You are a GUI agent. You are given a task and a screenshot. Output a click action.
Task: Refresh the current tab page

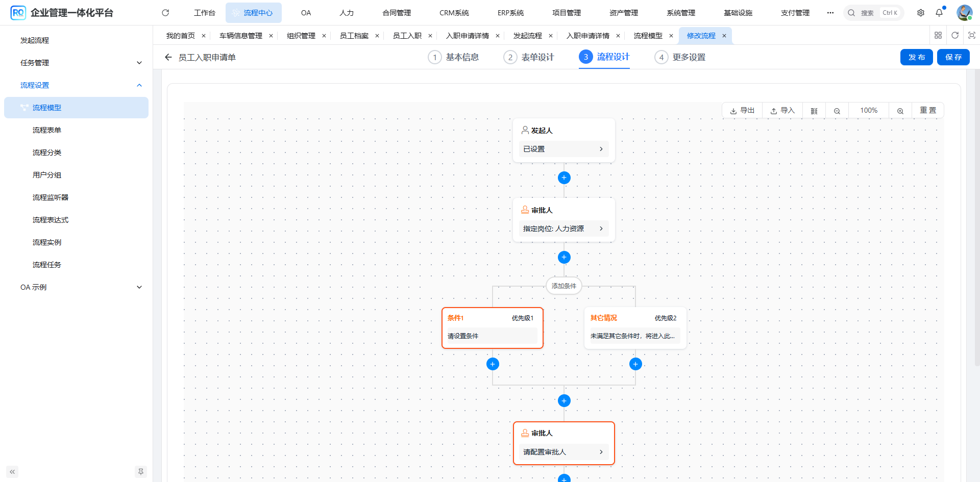click(955, 35)
